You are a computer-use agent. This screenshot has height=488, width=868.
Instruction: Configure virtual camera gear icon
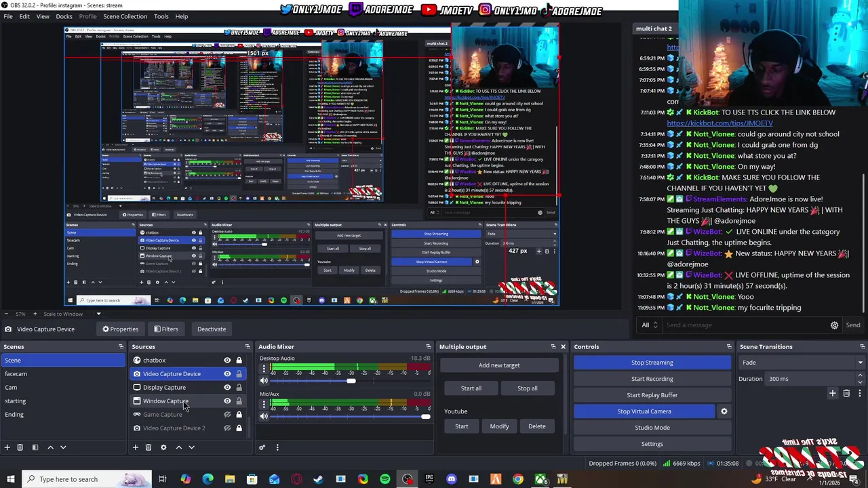tap(724, 411)
